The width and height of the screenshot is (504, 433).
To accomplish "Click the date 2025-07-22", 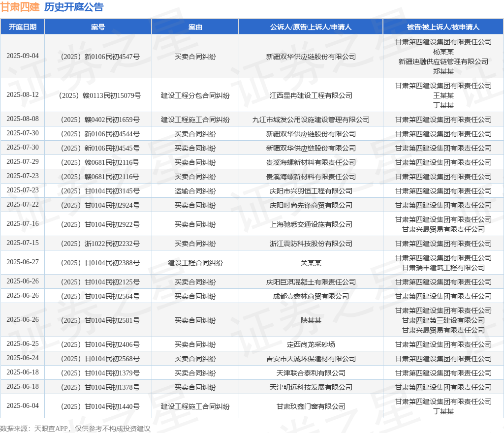I will point(23,205).
